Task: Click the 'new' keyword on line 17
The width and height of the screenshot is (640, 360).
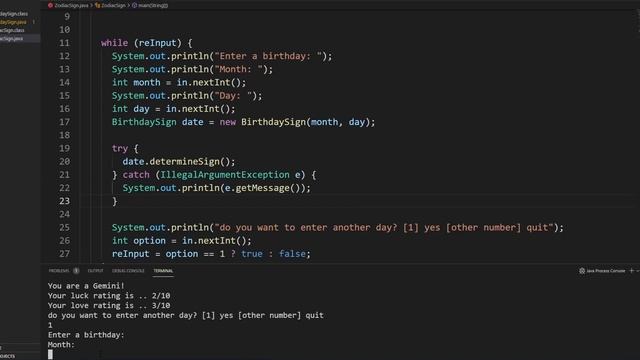Action: [228, 122]
